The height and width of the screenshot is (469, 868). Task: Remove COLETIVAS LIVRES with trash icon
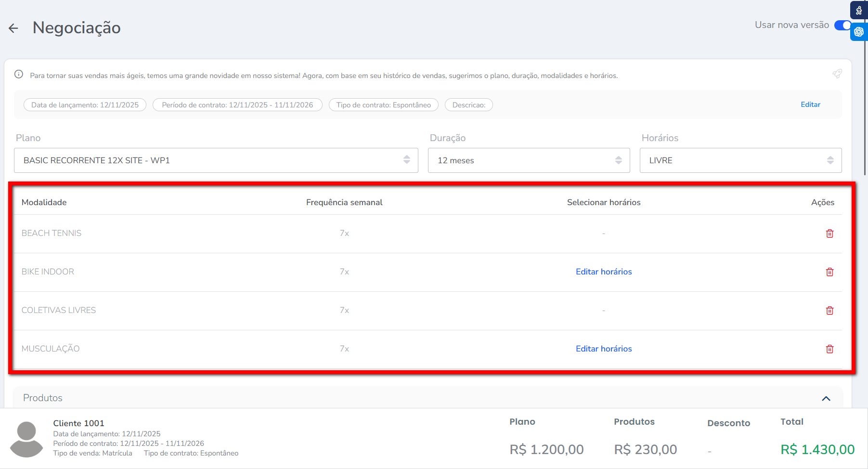coord(829,311)
